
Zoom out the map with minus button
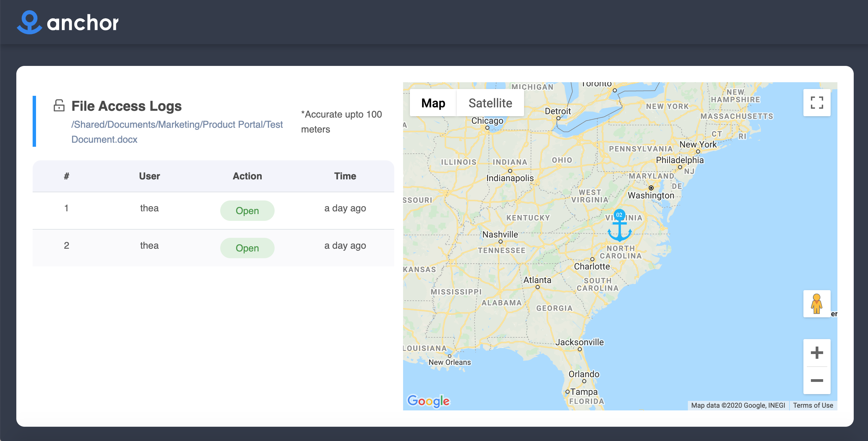[817, 381]
